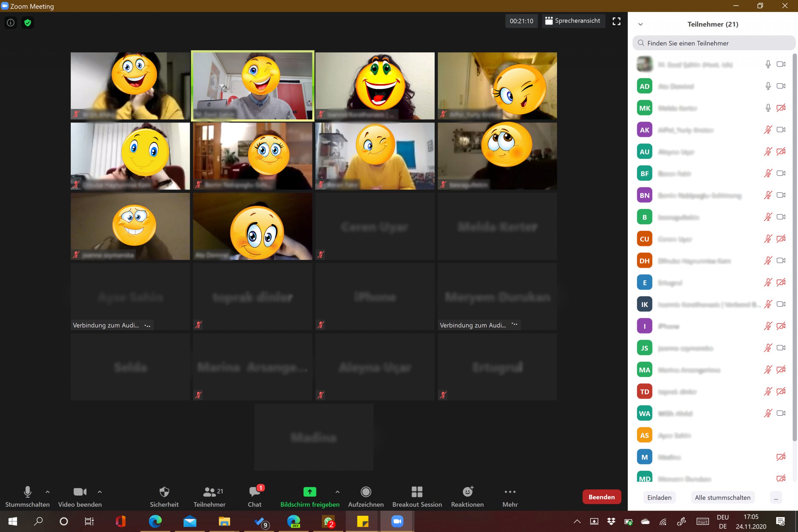Switch to Sprecheransicht view
Viewport: 798px width, 532px height.
(573, 21)
